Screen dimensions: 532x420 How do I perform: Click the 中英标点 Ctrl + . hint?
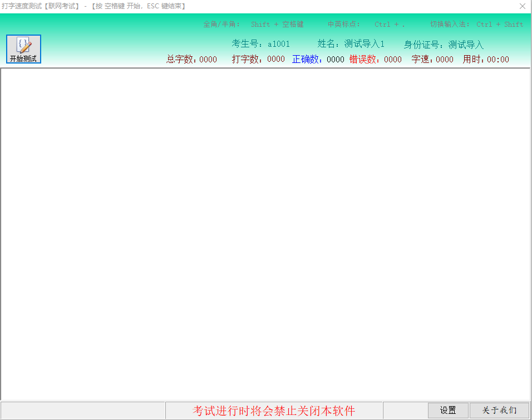pyautogui.click(x=366, y=25)
